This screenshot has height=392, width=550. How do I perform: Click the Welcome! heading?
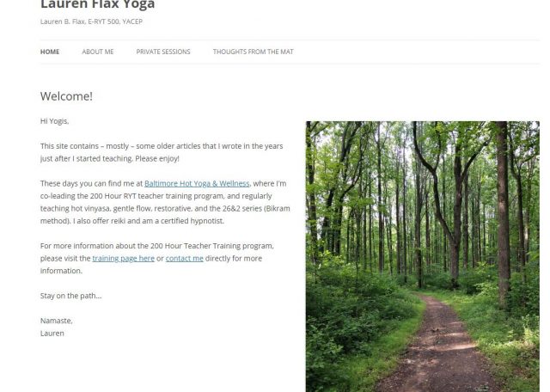click(x=66, y=96)
